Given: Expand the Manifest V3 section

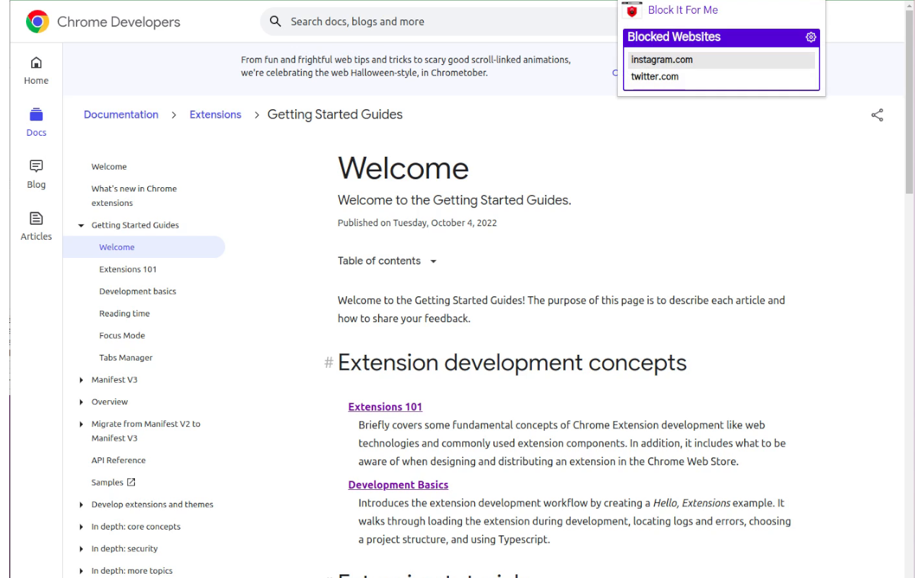Looking at the screenshot, I should (81, 380).
